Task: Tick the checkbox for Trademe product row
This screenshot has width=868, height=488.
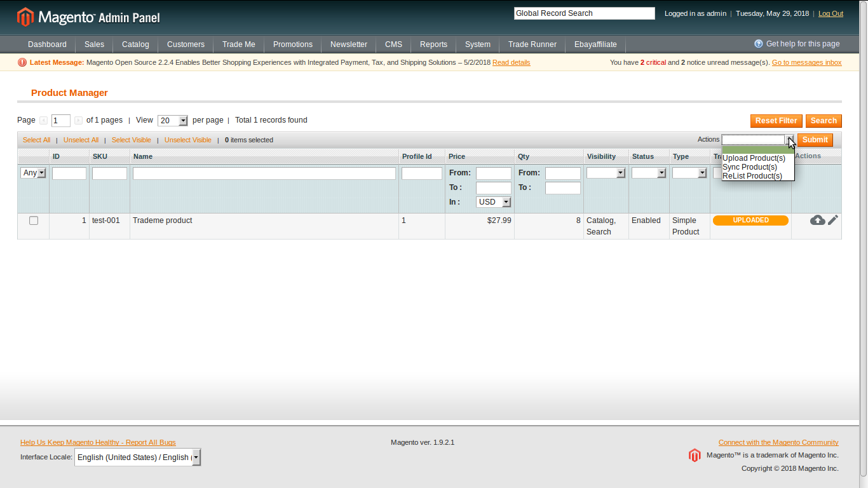Action: pyautogui.click(x=34, y=220)
